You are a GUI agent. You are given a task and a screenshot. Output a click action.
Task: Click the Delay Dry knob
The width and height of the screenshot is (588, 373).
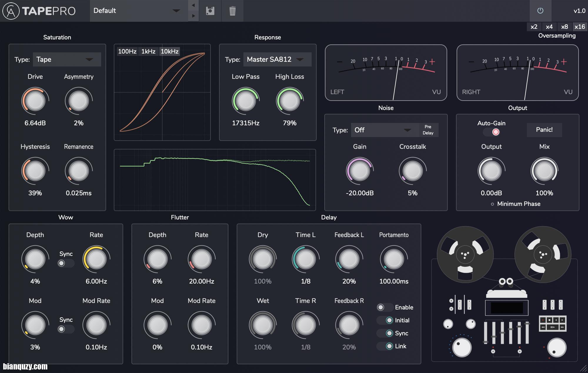click(x=263, y=259)
